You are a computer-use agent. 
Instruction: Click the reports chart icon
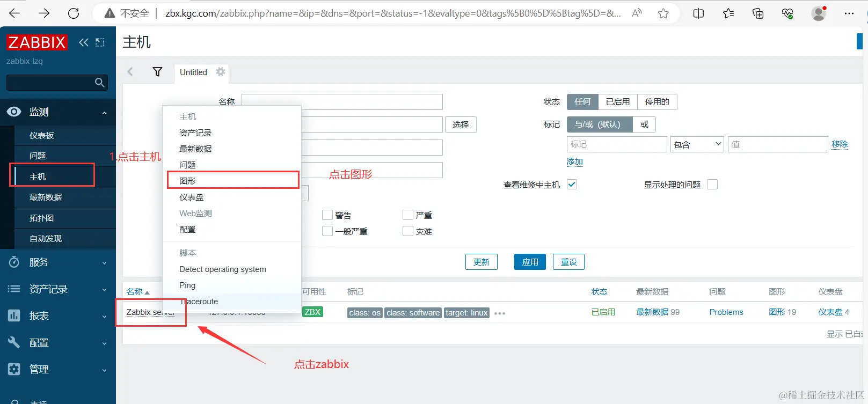click(14, 315)
